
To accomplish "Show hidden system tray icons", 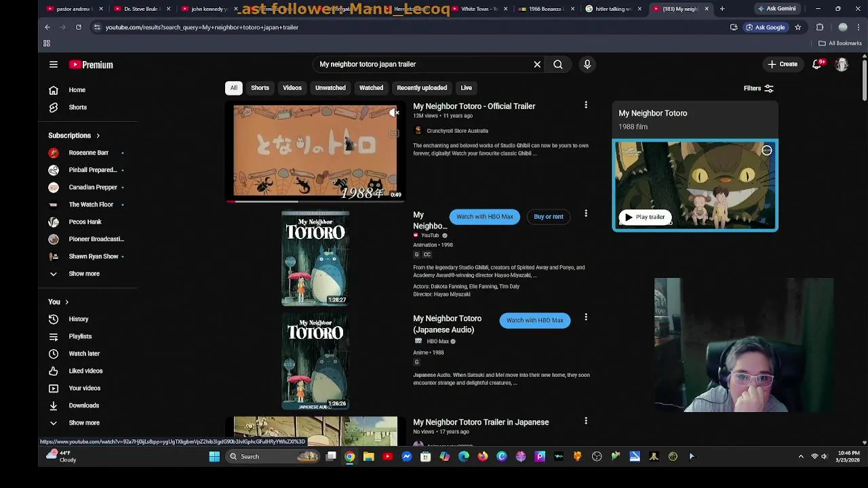I will [x=801, y=456].
